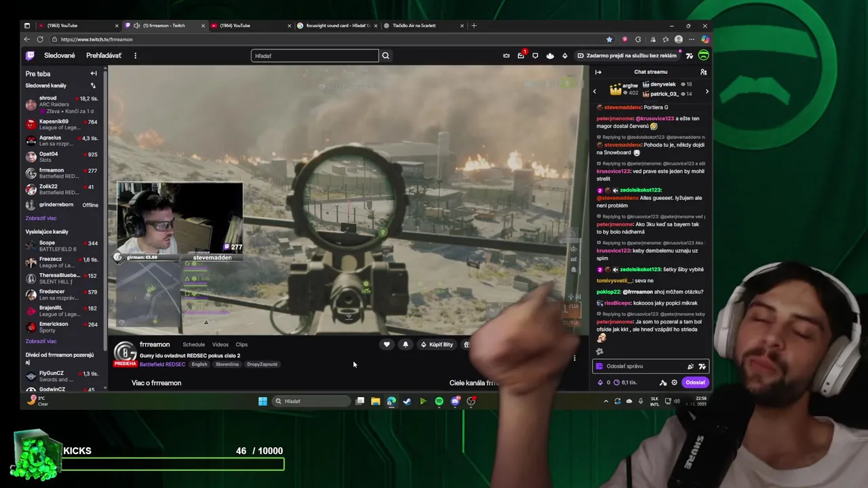Open chat community users icon

click(x=703, y=72)
